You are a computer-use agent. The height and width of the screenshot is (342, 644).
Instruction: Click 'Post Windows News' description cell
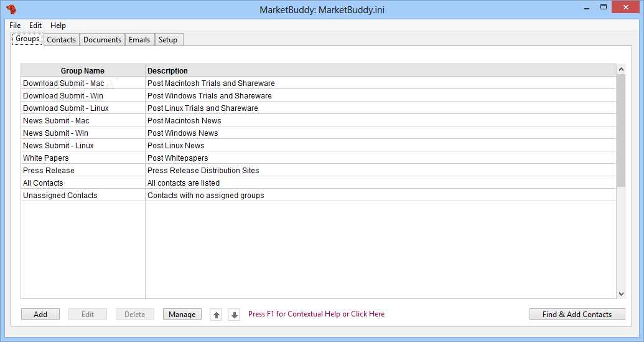point(381,133)
